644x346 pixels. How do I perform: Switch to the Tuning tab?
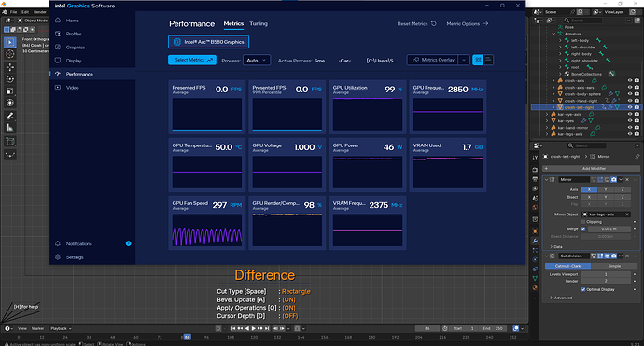pyautogui.click(x=259, y=24)
